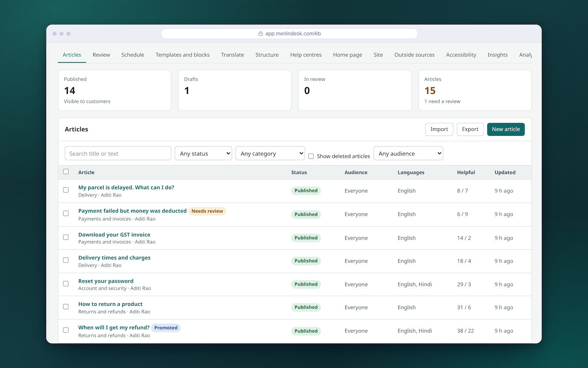This screenshot has height=368, width=588.
Task: Click the Needs review badge
Action: pos(207,211)
